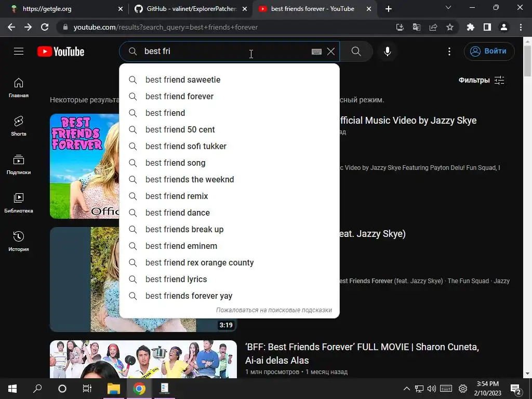Viewport: 532px width, 399px height.
Task: Open Библиотека in the sidebar
Action: pos(19,203)
